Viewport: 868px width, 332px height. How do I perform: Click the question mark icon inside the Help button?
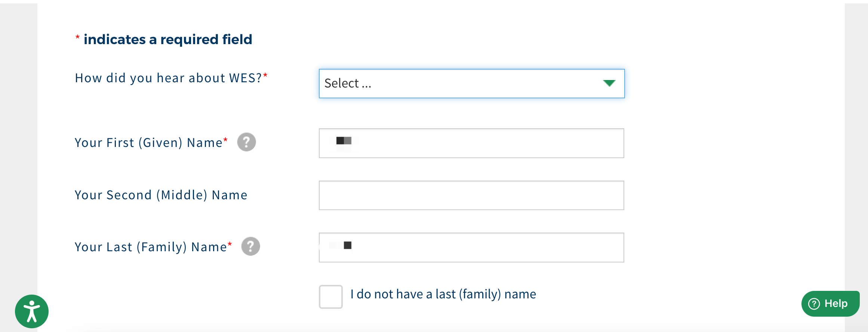coord(814,304)
